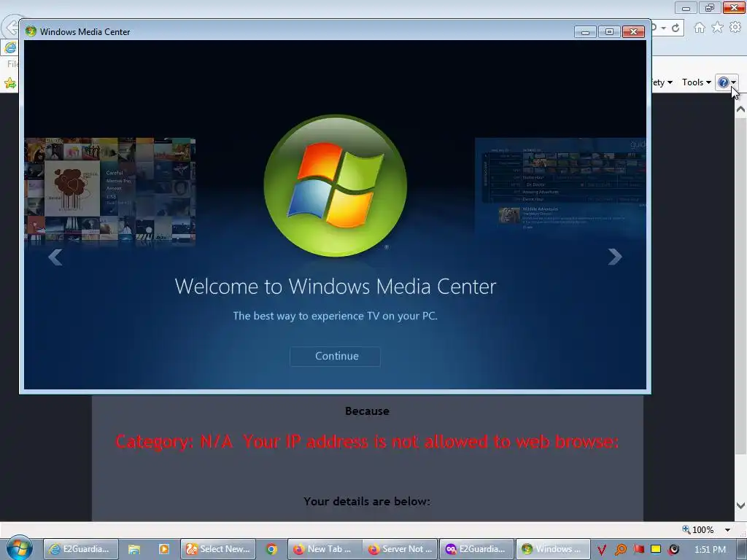The image size is (747, 560).
Task: Click the Internet Explorer favorites bar star icon
Action: tap(10, 83)
